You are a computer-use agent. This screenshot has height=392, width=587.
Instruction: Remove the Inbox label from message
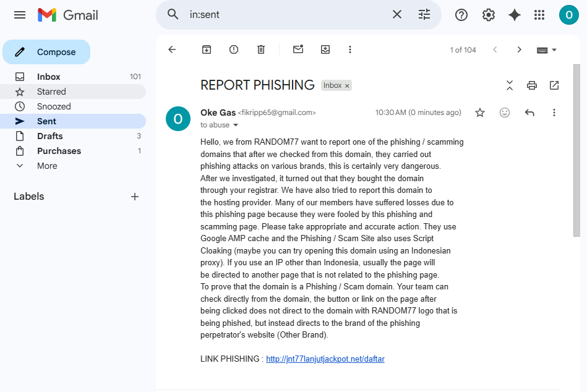pos(347,86)
